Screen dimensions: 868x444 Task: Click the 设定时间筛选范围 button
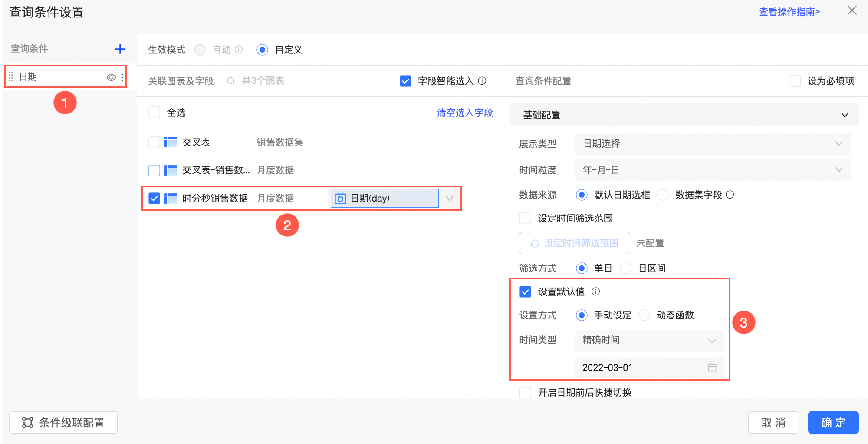(574, 243)
